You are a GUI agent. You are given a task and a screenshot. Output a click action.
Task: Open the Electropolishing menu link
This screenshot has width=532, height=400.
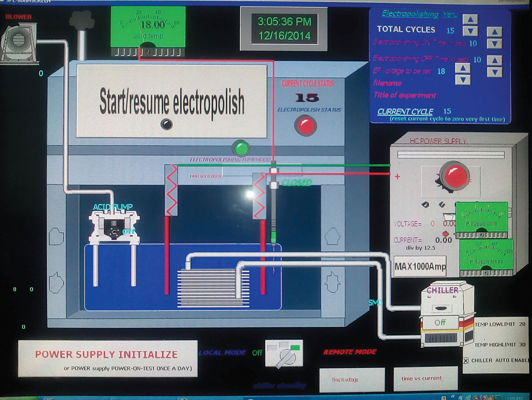tap(410, 14)
